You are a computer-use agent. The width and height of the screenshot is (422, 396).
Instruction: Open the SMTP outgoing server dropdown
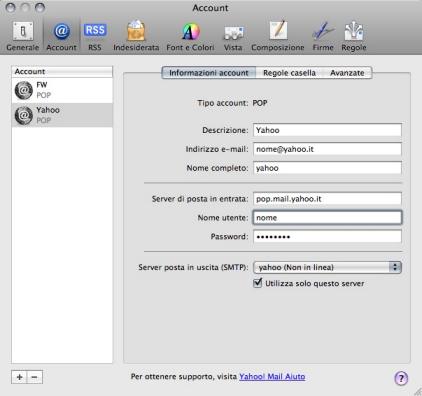click(327, 267)
